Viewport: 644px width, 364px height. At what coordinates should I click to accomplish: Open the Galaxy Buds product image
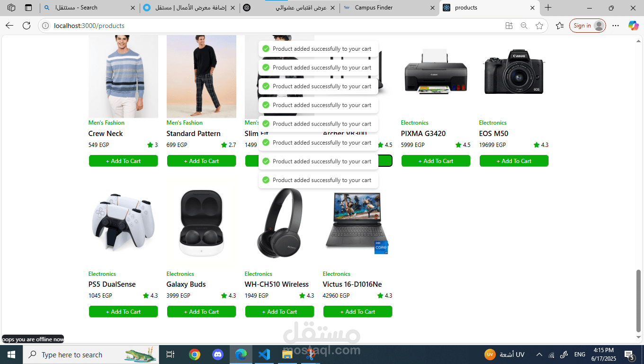[x=201, y=222]
